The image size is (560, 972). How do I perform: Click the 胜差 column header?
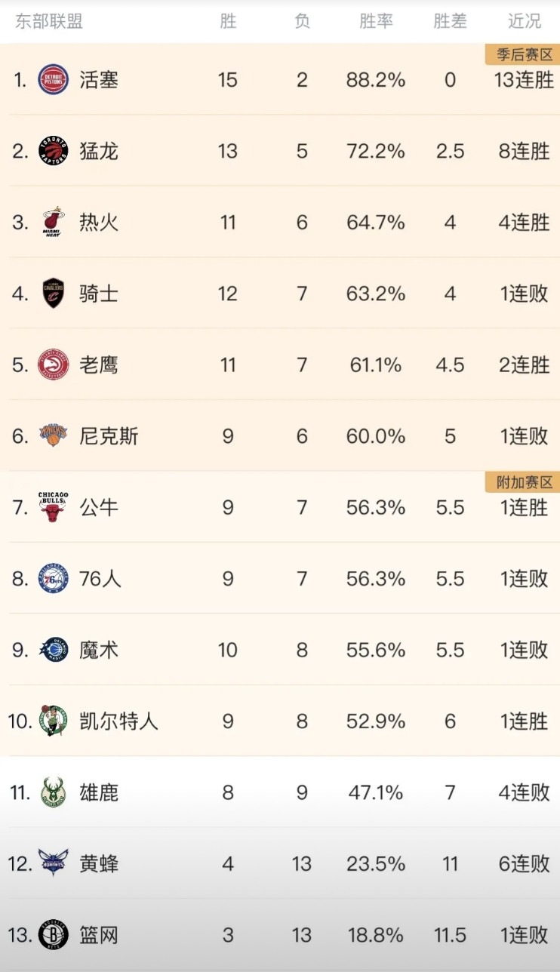(450, 23)
